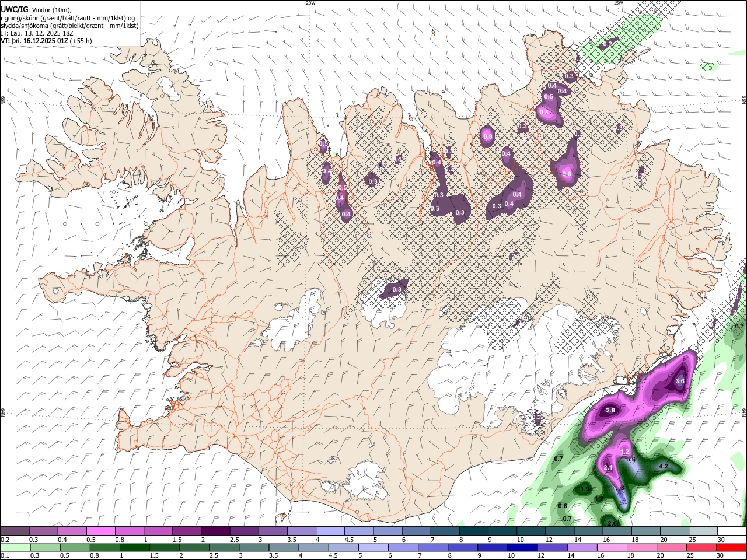The height and width of the screenshot is (560, 747).
Task: Click the 30 bright red swatch in lower legend row
Action: click(731, 547)
